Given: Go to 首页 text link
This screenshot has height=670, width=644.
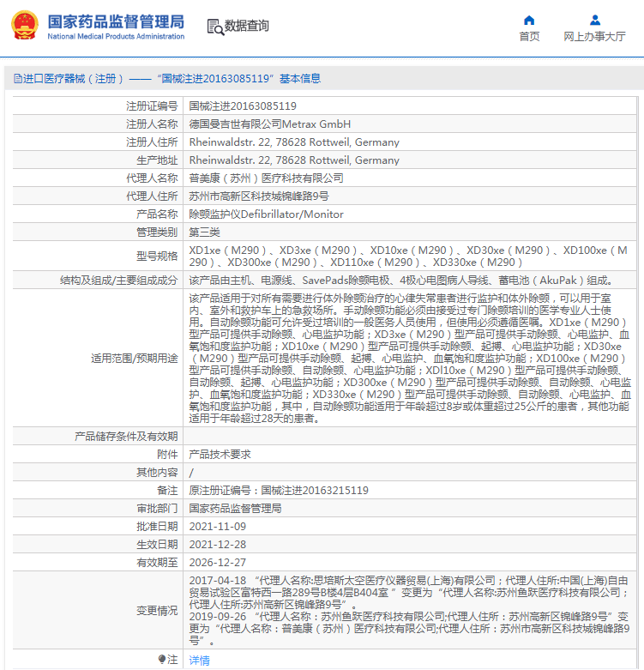Looking at the screenshot, I should (529, 37).
